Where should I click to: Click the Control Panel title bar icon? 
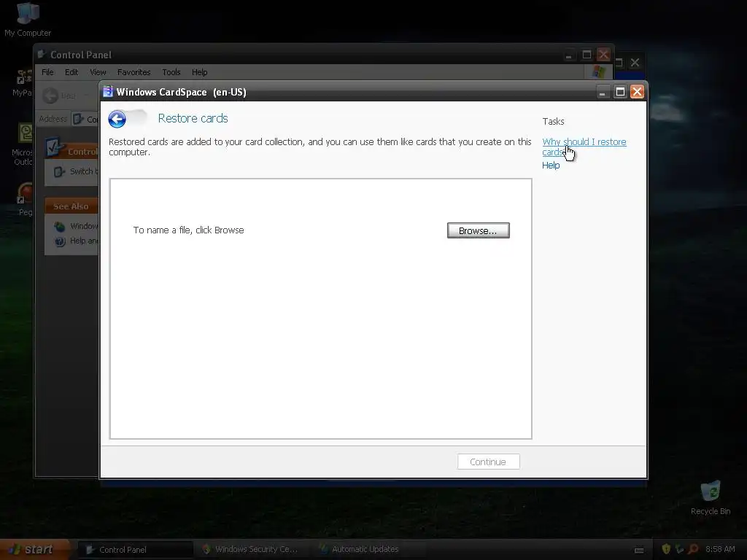[42, 54]
